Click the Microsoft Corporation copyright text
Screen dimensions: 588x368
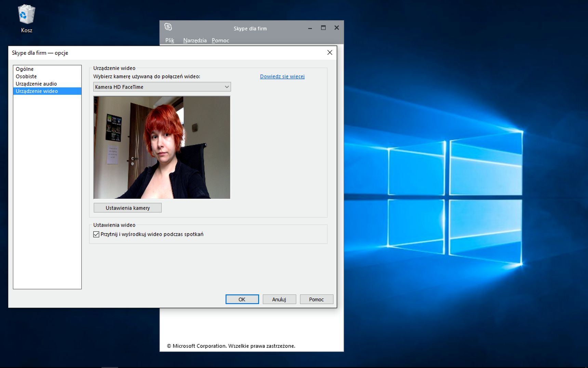pyautogui.click(x=231, y=346)
